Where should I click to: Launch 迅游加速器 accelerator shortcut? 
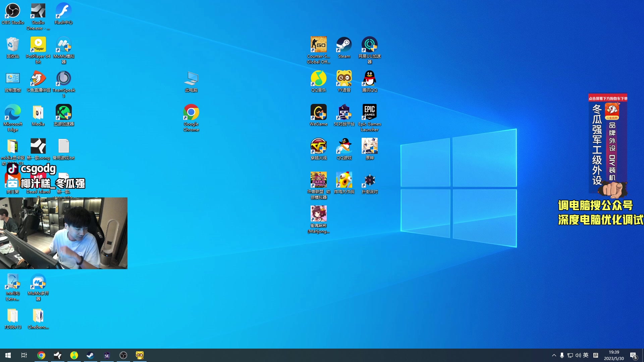coord(64,115)
